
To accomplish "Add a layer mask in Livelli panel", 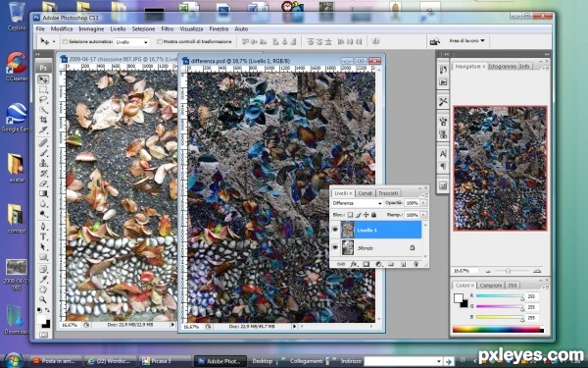I will click(366, 264).
